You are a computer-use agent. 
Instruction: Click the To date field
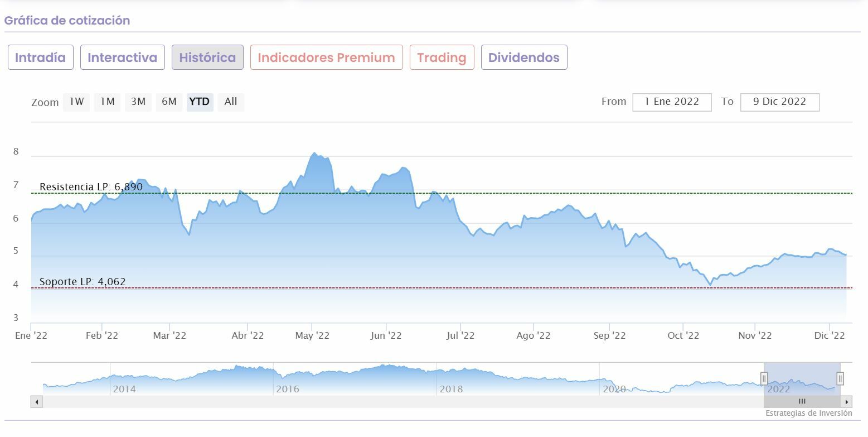point(779,102)
